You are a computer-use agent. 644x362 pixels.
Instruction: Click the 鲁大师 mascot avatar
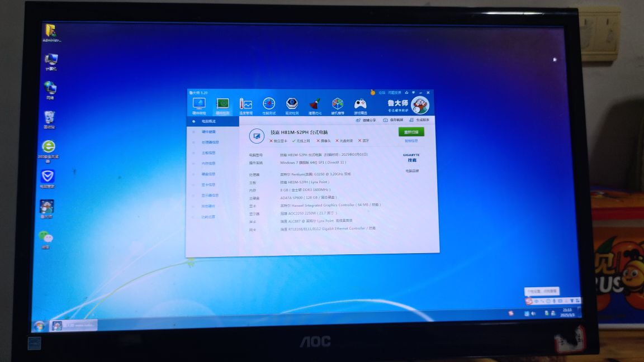pyautogui.click(x=419, y=105)
